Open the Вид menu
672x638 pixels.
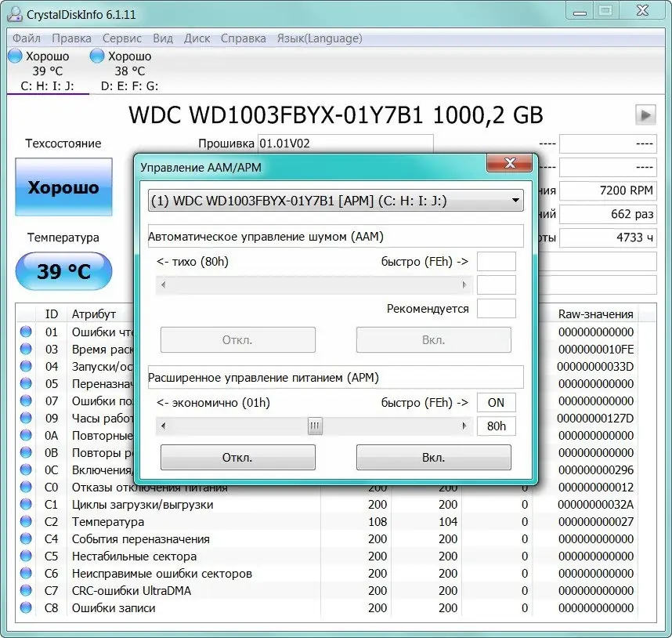[163, 38]
